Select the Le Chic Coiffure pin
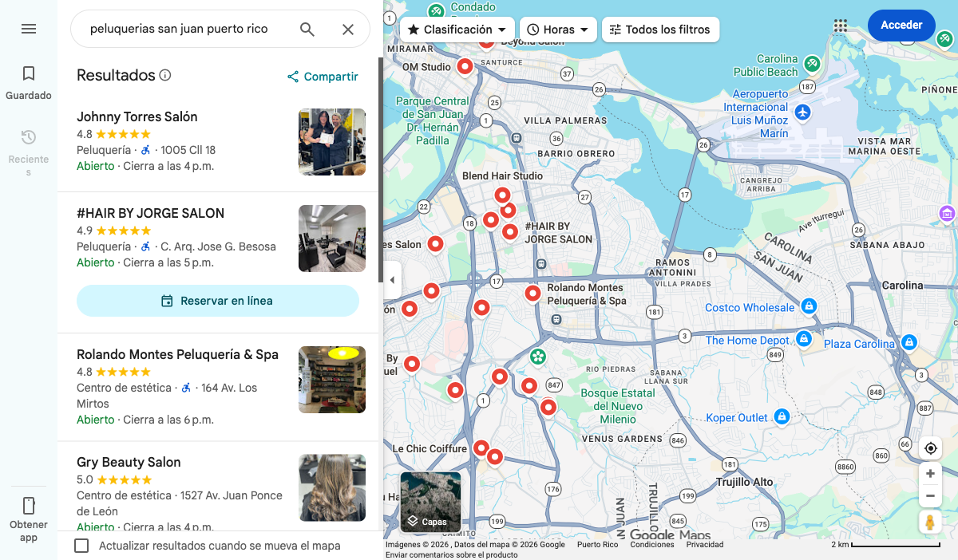 click(x=481, y=449)
